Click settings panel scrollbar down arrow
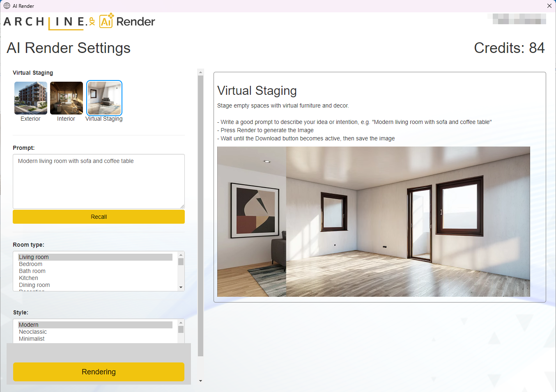The height and width of the screenshot is (392, 556). point(200,381)
